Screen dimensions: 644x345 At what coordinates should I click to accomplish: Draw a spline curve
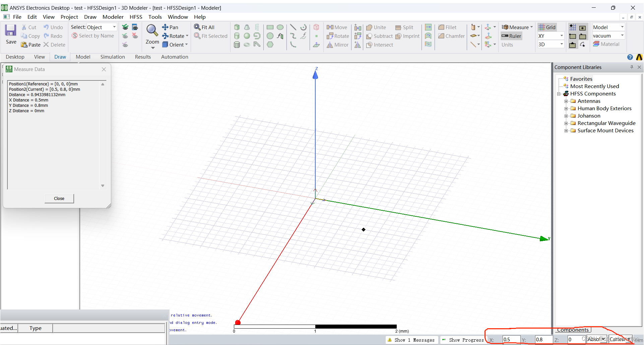(293, 36)
